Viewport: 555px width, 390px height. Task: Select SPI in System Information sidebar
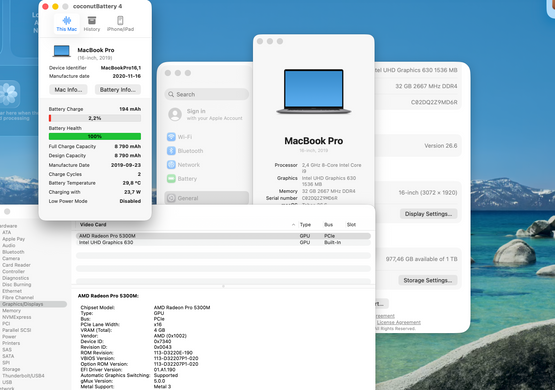click(6, 363)
